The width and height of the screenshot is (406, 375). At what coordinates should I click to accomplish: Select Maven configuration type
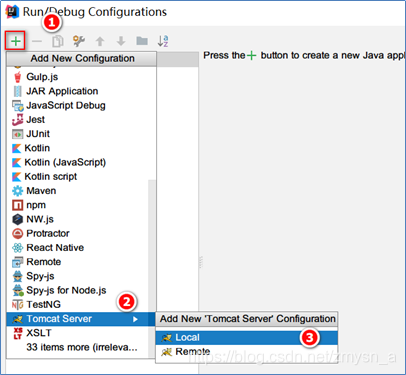click(x=77, y=191)
